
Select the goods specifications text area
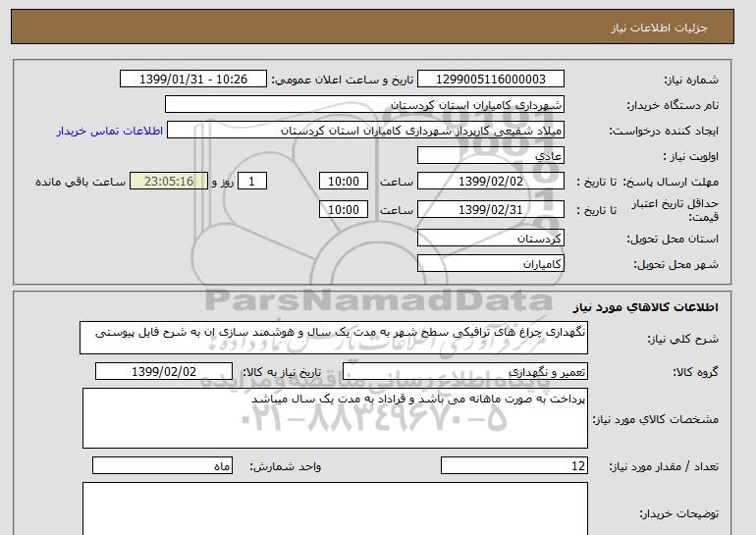click(335, 418)
